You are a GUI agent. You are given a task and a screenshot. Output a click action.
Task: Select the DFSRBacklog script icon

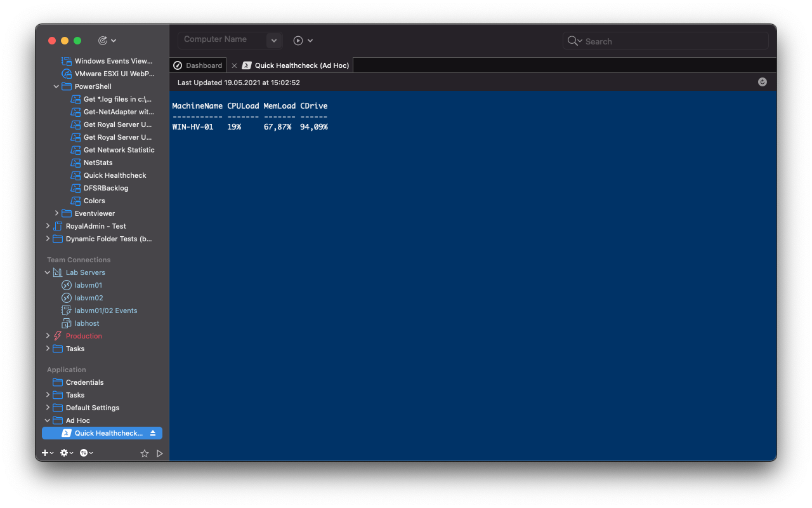pyautogui.click(x=76, y=188)
